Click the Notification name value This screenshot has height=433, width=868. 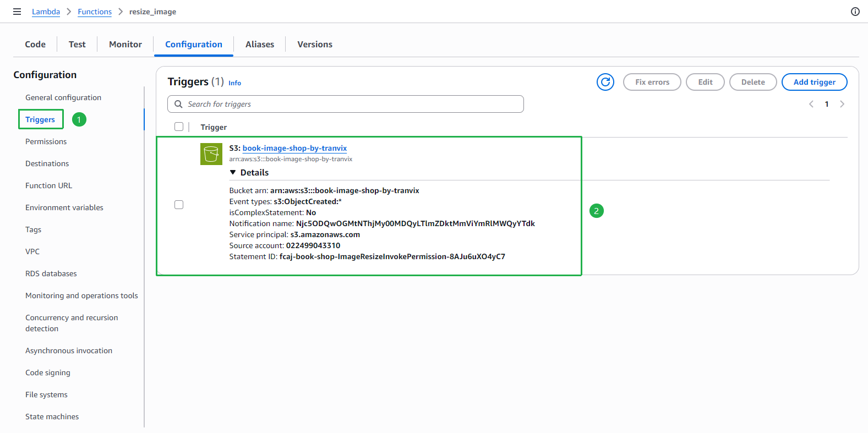(x=416, y=223)
